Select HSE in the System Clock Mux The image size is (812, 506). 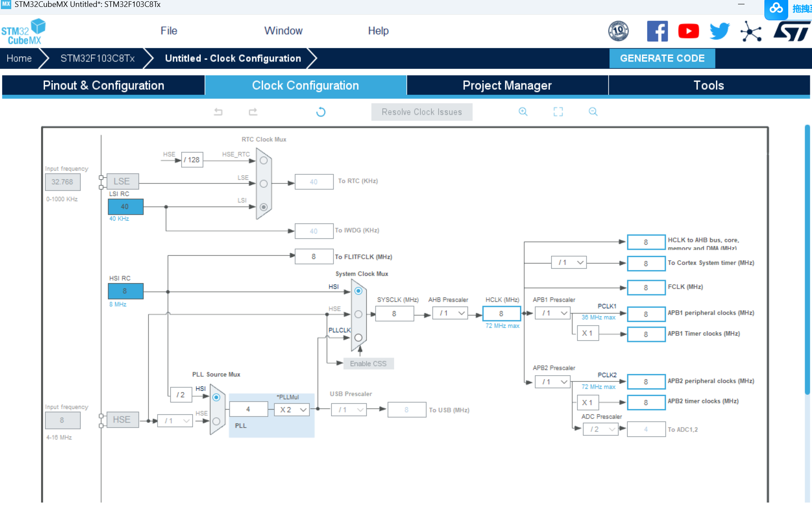tap(358, 314)
